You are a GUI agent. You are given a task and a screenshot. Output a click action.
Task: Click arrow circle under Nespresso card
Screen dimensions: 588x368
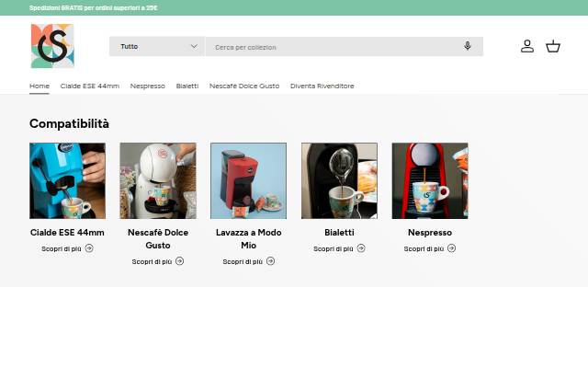451,248
